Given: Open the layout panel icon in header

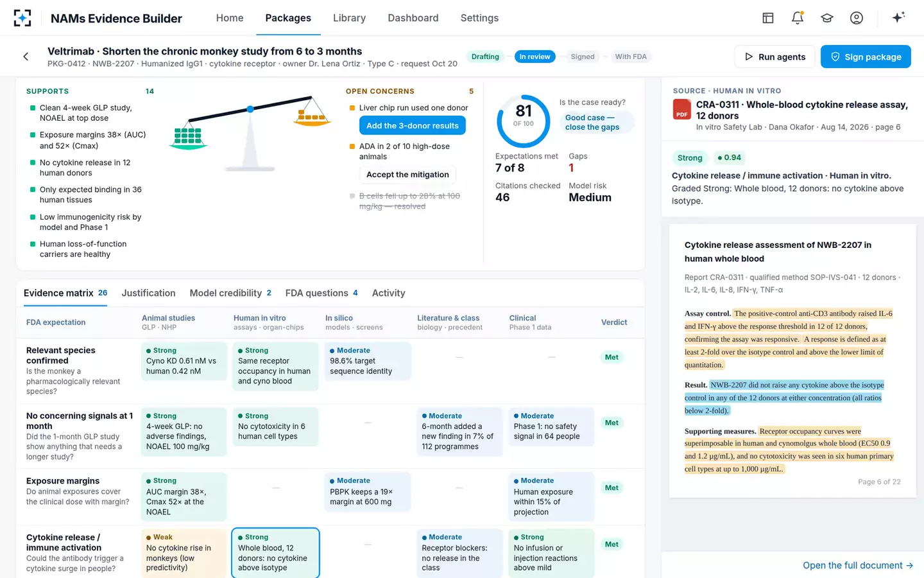Looking at the screenshot, I should (768, 18).
